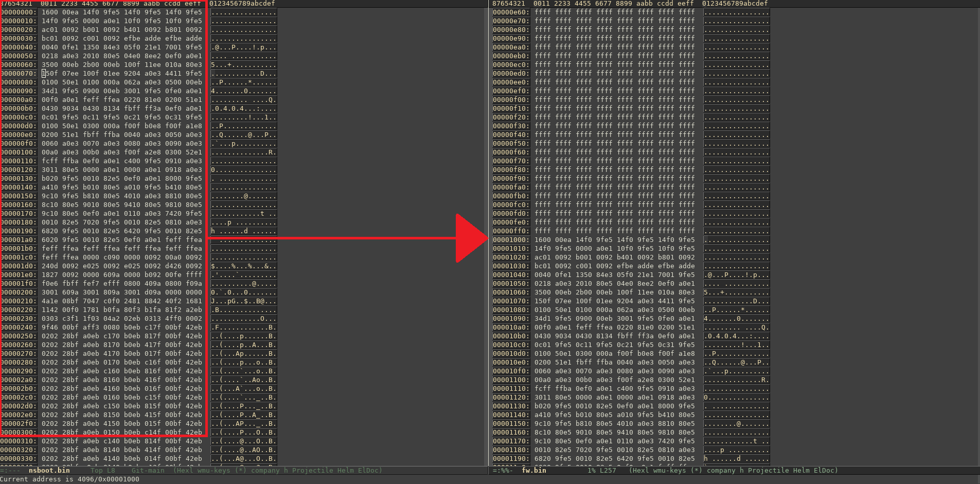This screenshot has width=980, height=484.
Task: Click the '87654321' header in fw.bin window
Action: 509,4
